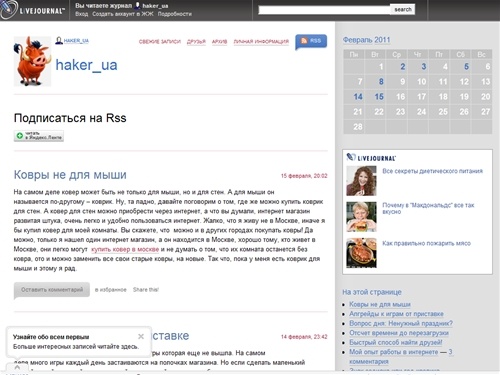Click heading 'Подписаться на Rss'
This screenshot has height=375, width=500.
pos(70,118)
